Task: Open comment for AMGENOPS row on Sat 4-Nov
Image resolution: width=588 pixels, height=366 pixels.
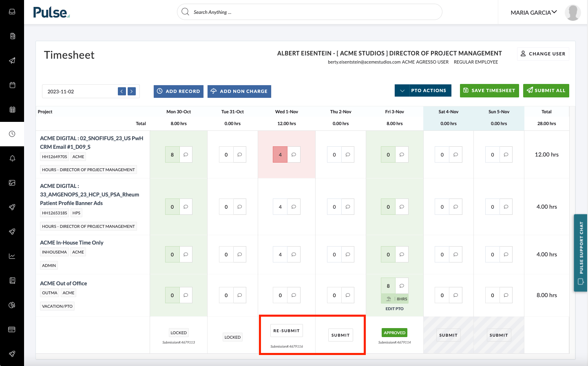Action: (x=456, y=207)
